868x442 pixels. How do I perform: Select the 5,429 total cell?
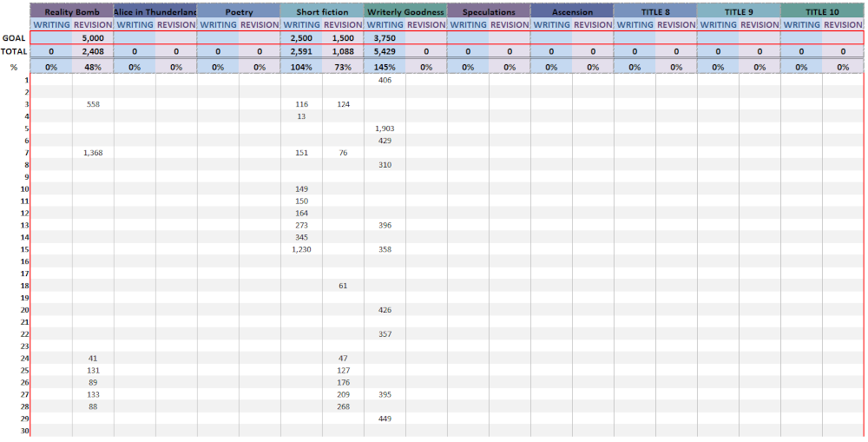point(385,52)
